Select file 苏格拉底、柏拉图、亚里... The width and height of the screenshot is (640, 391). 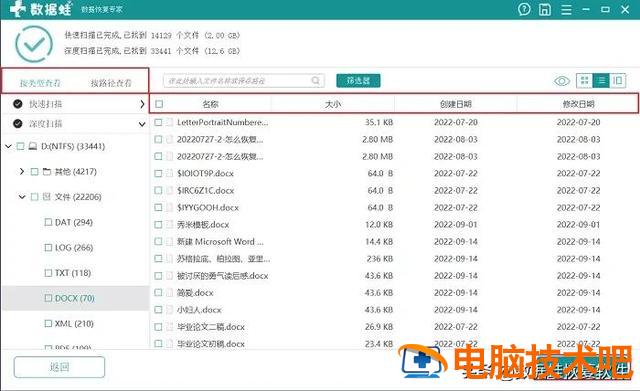point(223,259)
